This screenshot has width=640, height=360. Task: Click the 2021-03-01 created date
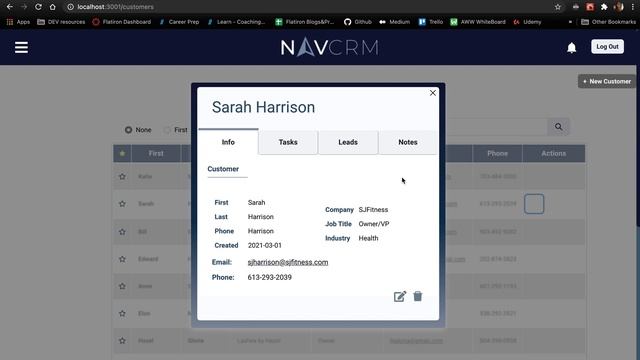pos(264,245)
